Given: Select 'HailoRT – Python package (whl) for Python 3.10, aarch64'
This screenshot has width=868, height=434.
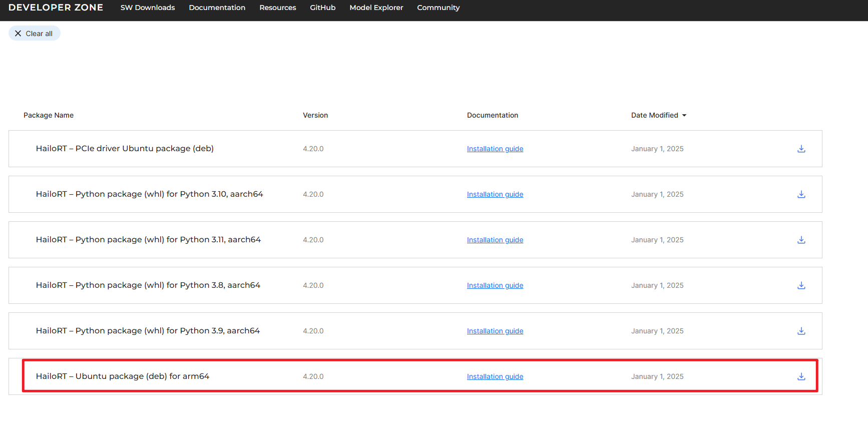Looking at the screenshot, I should coord(150,194).
